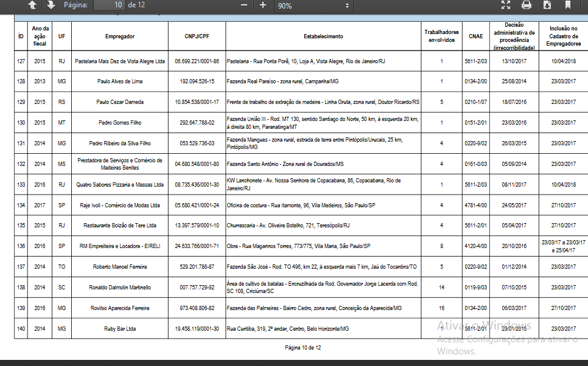Click establishment 'Fazenda Santo Antônio - Zona rural de Dourados/MS'
This screenshot has width=588, height=366.
tap(285, 164)
